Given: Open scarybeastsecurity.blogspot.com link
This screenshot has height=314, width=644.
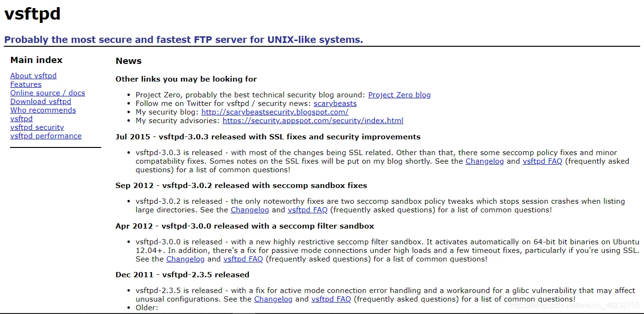Looking at the screenshot, I should (x=275, y=112).
